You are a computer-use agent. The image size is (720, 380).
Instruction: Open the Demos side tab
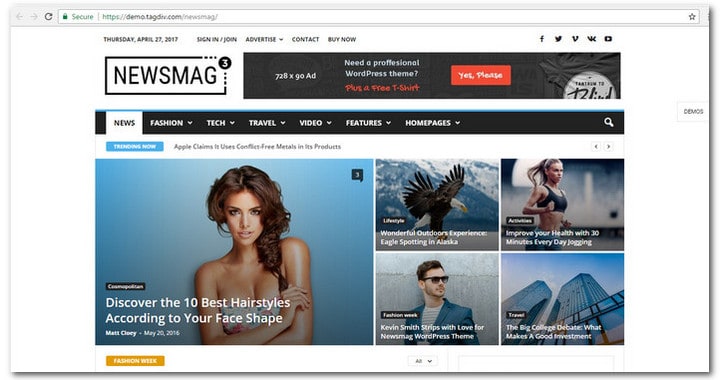click(693, 112)
